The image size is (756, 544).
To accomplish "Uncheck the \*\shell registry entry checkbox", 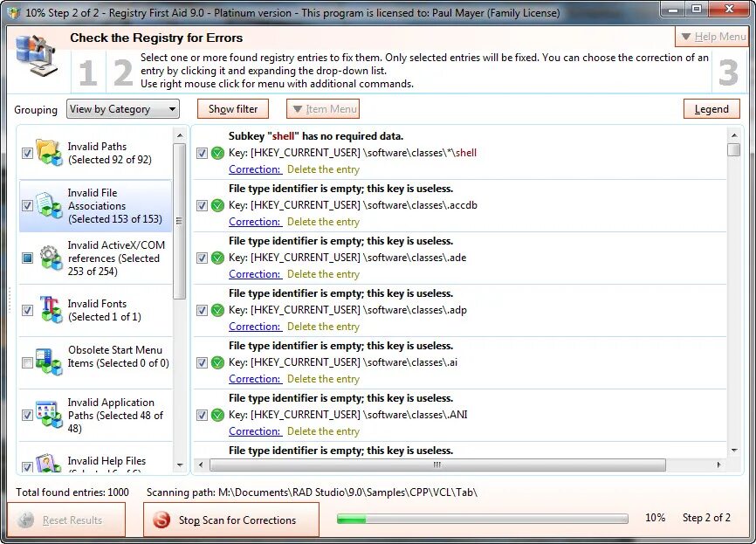I will [202, 153].
